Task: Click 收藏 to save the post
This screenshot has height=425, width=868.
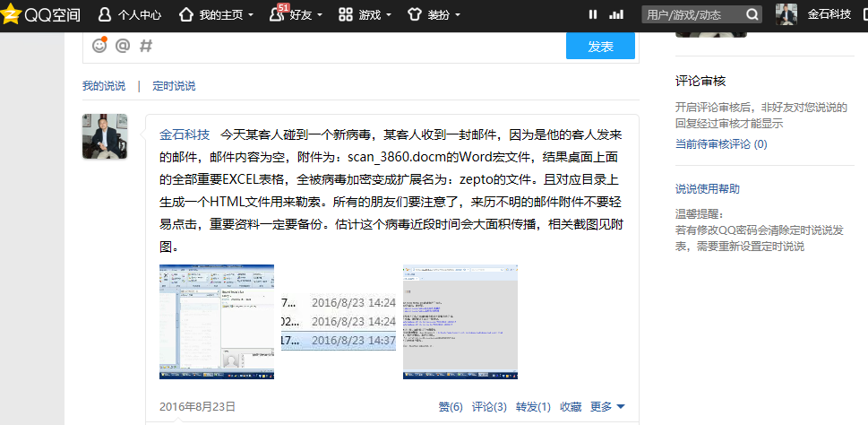Action: pos(571,407)
